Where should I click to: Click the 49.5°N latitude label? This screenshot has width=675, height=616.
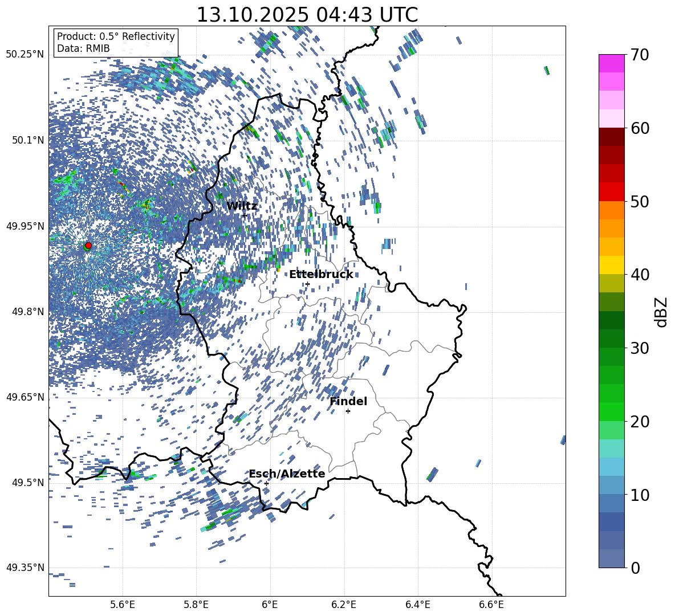coord(29,483)
